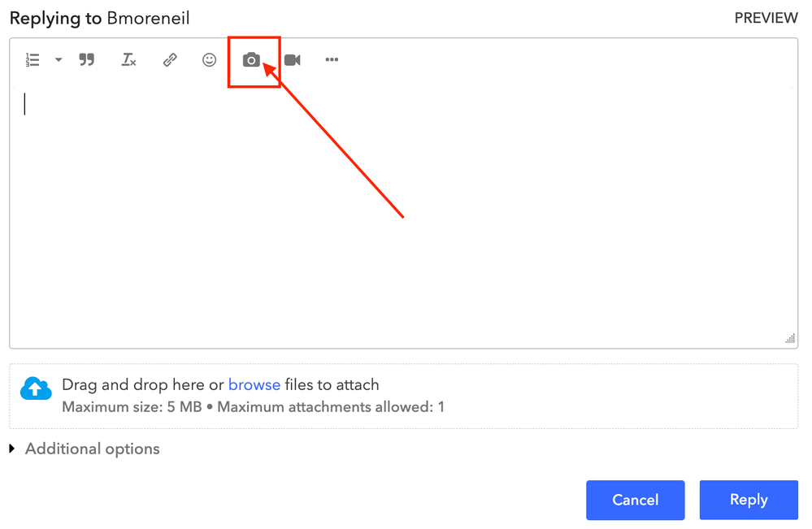Insert a hyperlink using the chain icon

(170, 60)
